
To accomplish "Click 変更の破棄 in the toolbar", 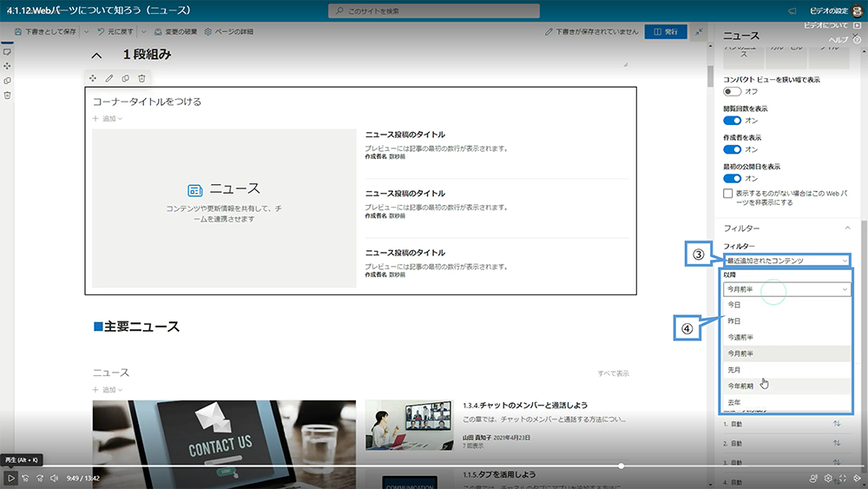I will [175, 32].
